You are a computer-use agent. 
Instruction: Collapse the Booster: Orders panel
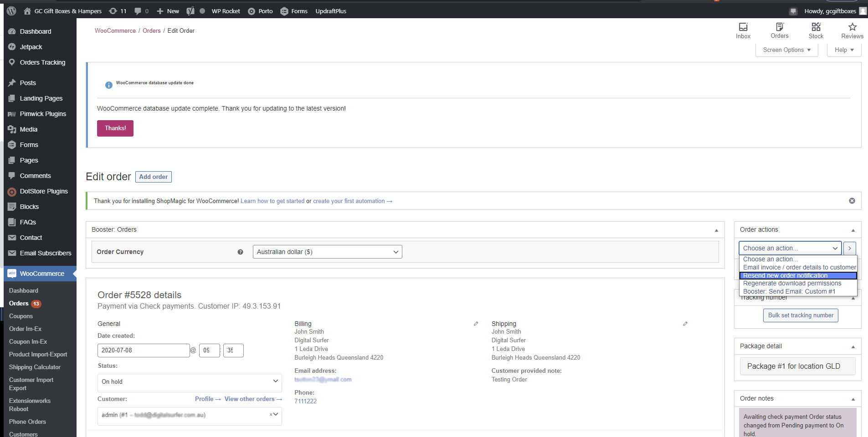716,230
